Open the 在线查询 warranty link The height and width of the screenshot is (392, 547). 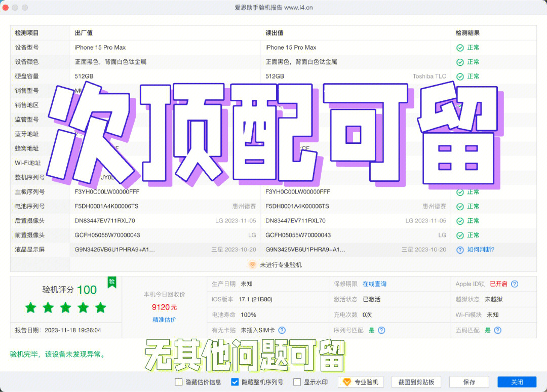(x=374, y=284)
